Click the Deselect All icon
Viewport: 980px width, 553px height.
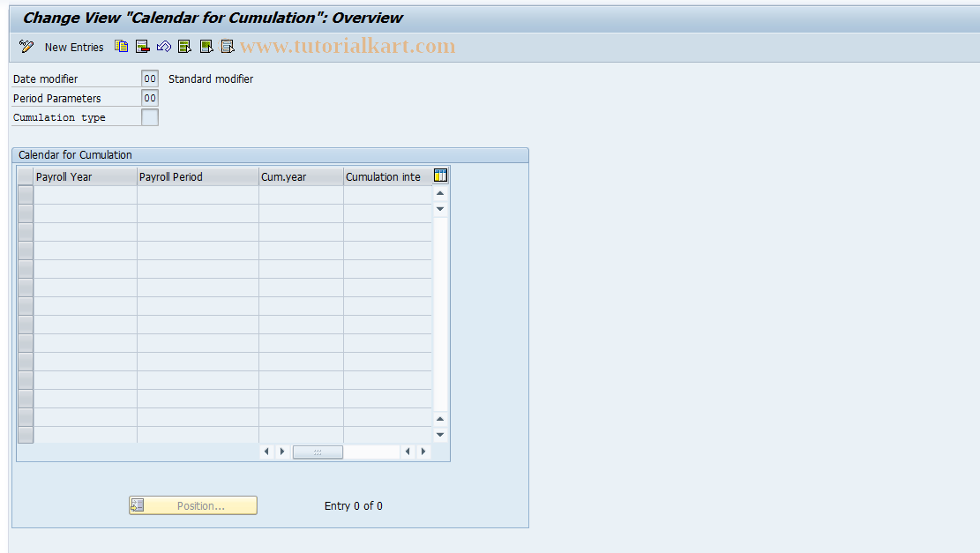228,46
